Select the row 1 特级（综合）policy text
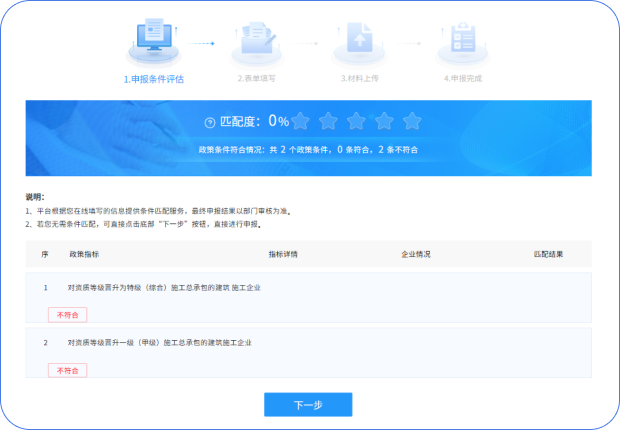 164,288
